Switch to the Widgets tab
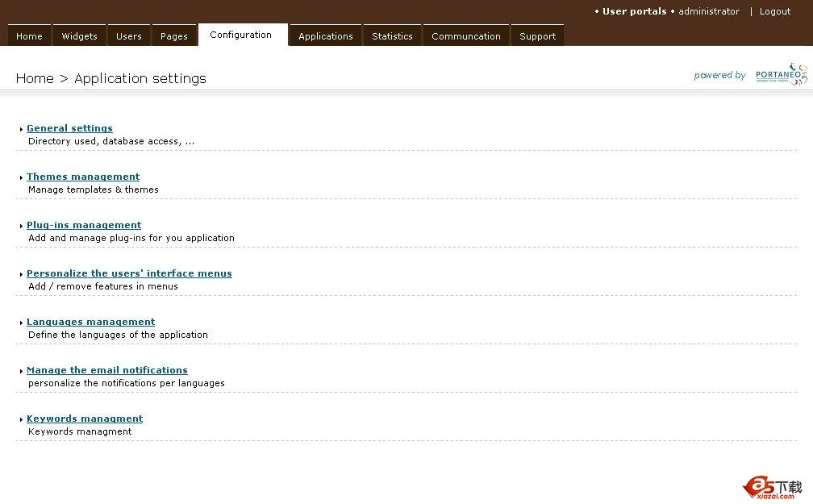 pyautogui.click(x=79, y=36)
